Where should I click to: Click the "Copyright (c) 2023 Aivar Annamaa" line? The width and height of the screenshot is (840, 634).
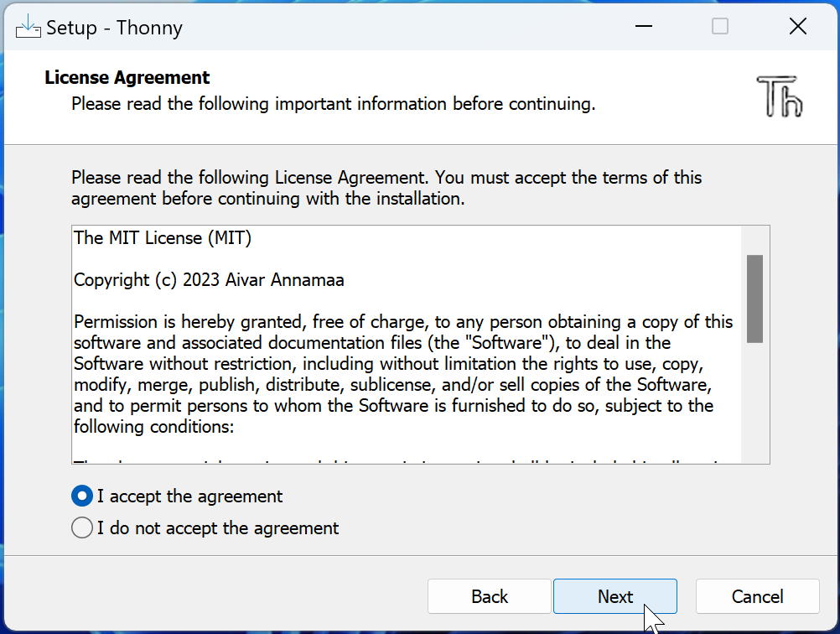209,280
